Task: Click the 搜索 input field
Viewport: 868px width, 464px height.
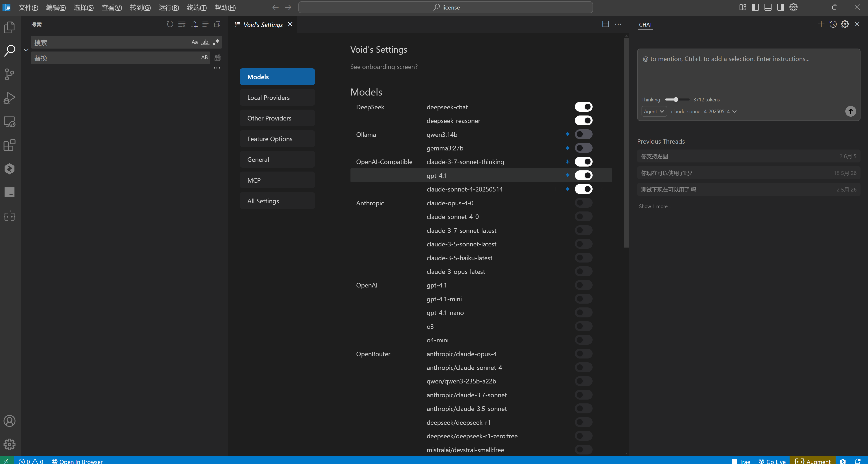Action: coord(111,42)
